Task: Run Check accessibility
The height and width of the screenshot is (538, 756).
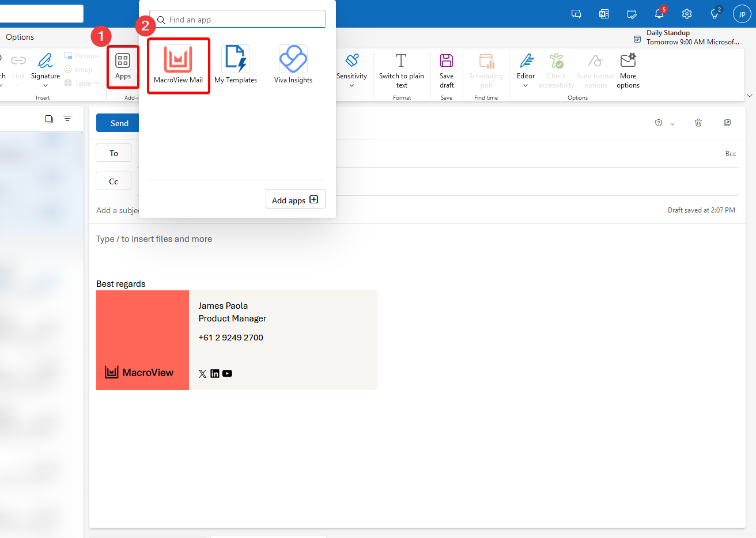Action: [x=556, y=70]
